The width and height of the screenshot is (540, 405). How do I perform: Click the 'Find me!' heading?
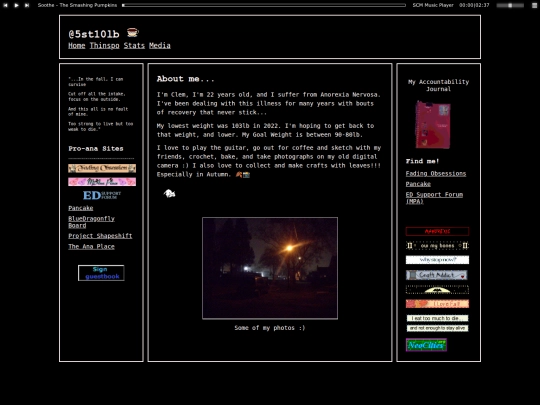[422, 161]
